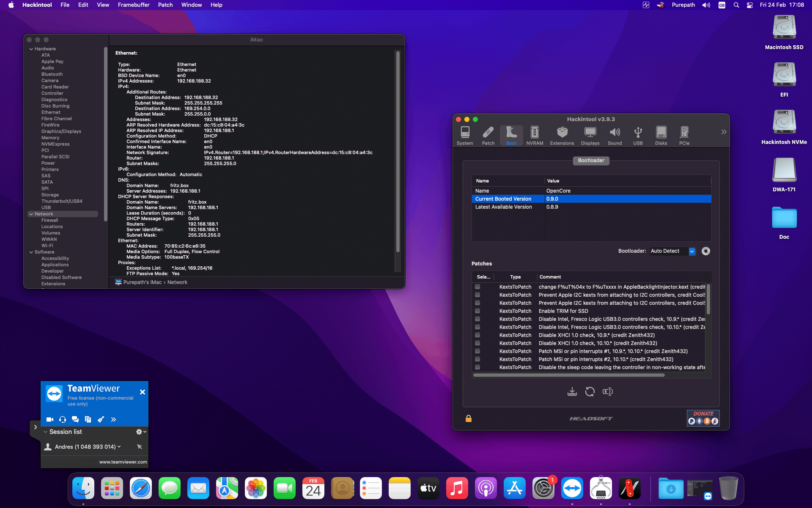Viewport: 812px width, 508px height.
Task: Collapse the Hardware tree section
Action: coord(31,49)
